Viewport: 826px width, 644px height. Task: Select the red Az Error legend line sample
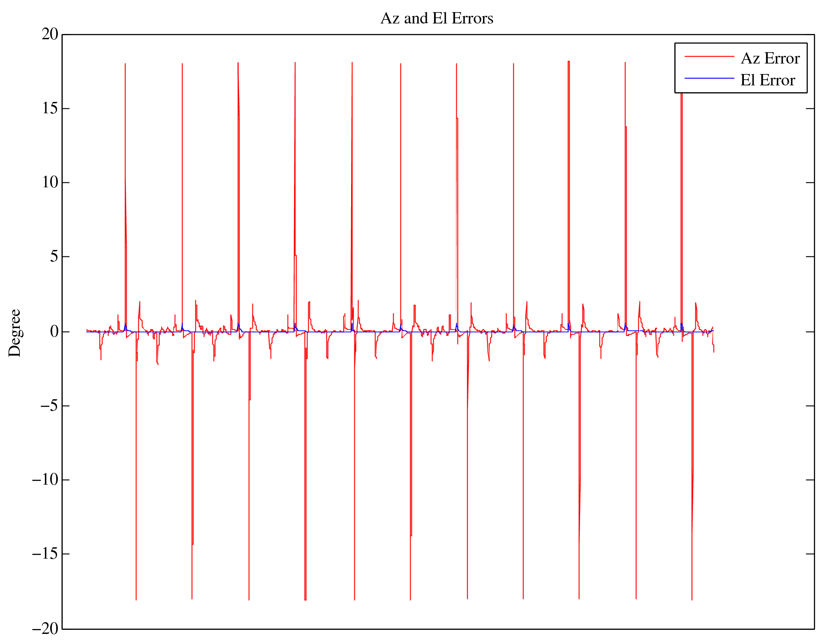(709, 57)
